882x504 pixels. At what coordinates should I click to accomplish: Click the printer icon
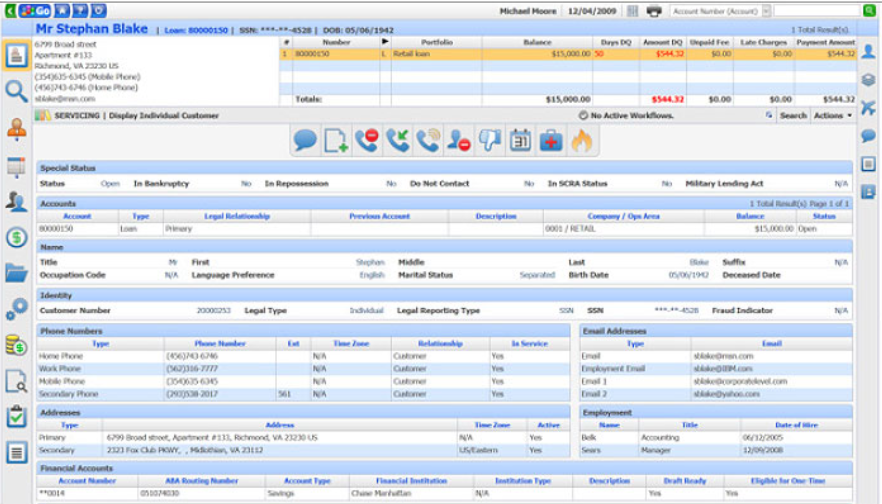click(x=653, y=11)
